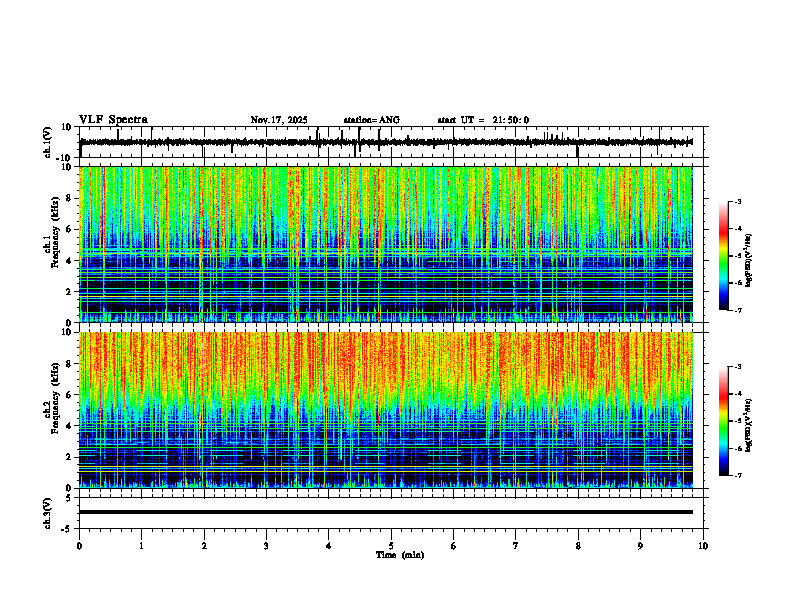Click the "8" kHz tick on ch.1 frequency axis

click(x=69, y=198)
